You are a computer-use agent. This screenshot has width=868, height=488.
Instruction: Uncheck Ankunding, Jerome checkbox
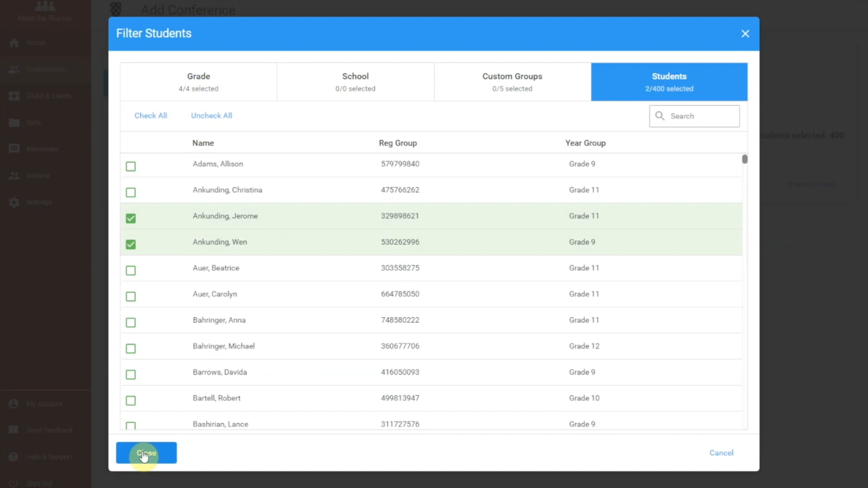coord(131,218)
